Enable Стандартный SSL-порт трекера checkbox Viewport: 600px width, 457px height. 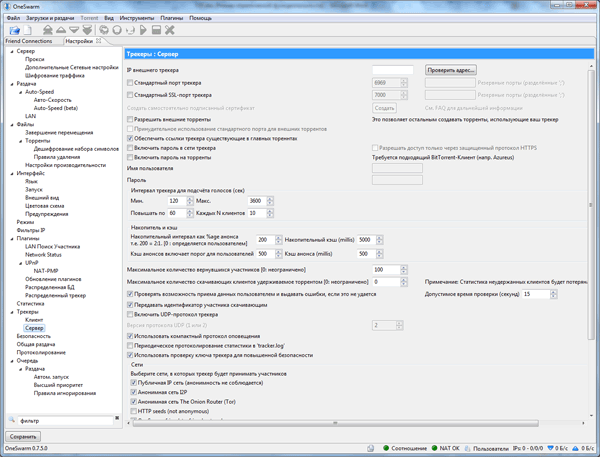130,95
